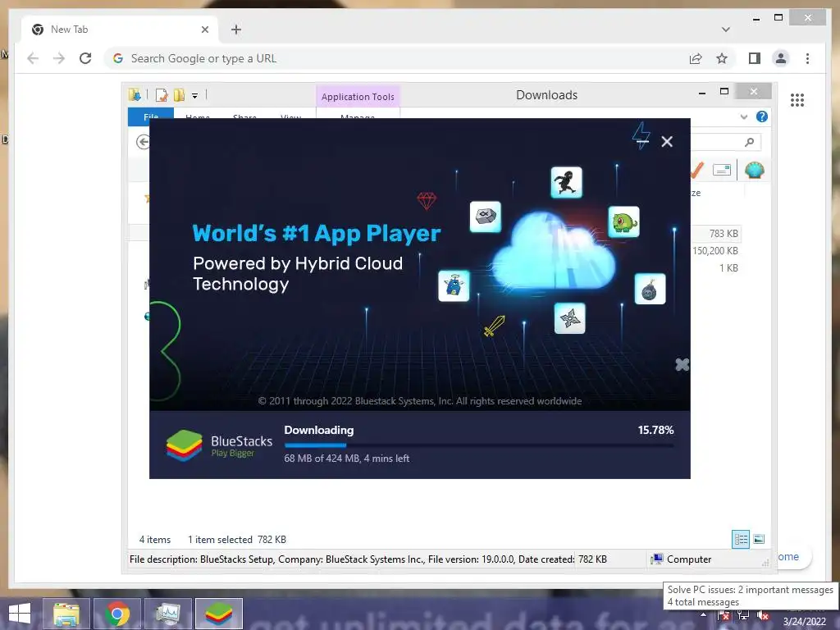Switch to details view in Explorer status bar
This screenshot has height=630, width=840.
(741, 539)
